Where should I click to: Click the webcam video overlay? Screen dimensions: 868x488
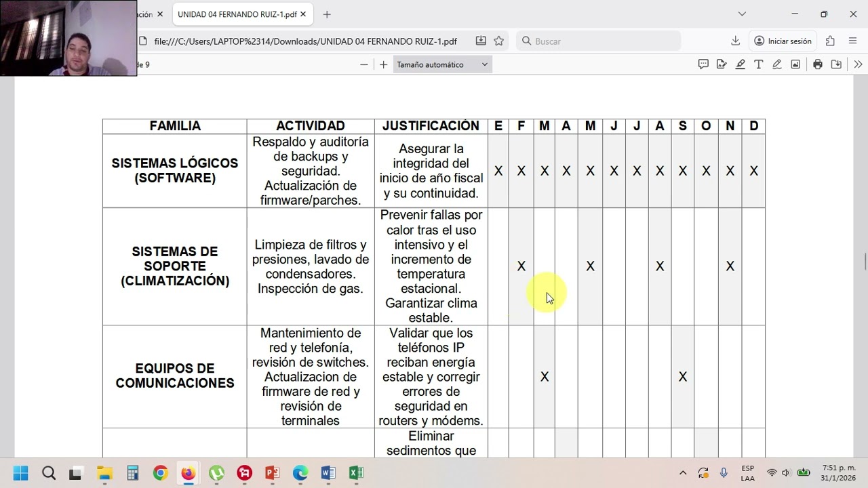pyautogui.click(x=68, y=38)
